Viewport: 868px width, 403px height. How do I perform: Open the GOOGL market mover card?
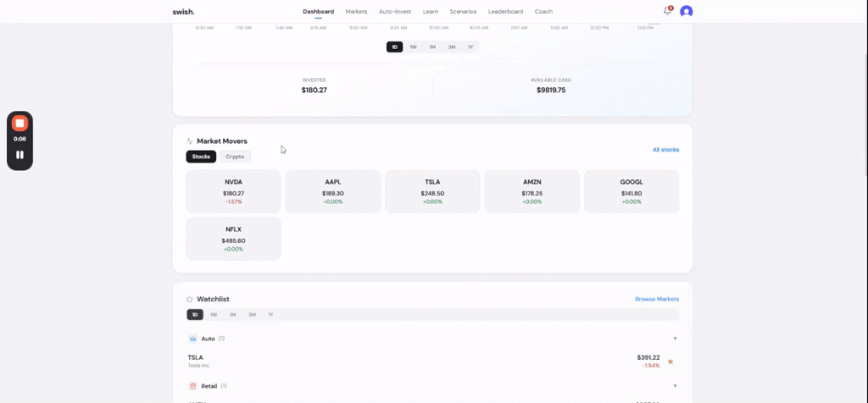pos(632,191)
